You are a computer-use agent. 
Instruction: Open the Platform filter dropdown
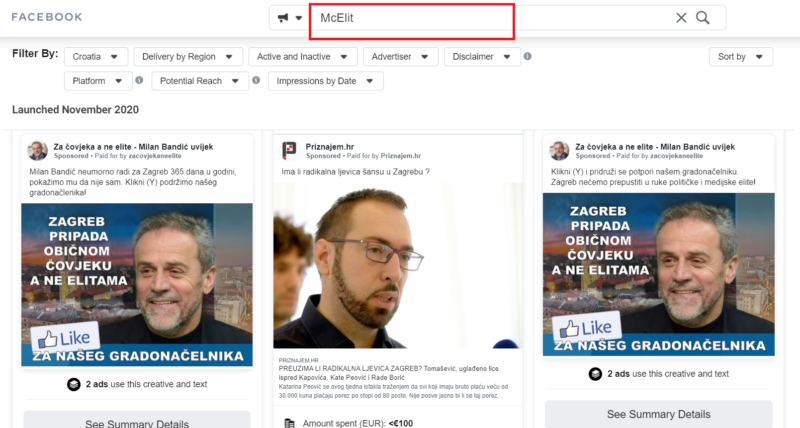coord(98,81)
